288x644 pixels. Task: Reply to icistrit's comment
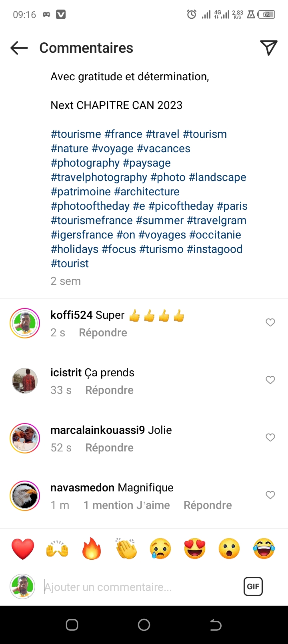(x=109, y=390)
